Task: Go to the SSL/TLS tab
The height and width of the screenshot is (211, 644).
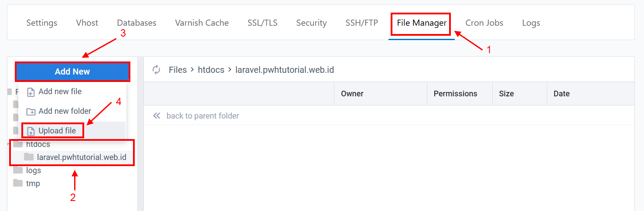Action: (262, 23)
